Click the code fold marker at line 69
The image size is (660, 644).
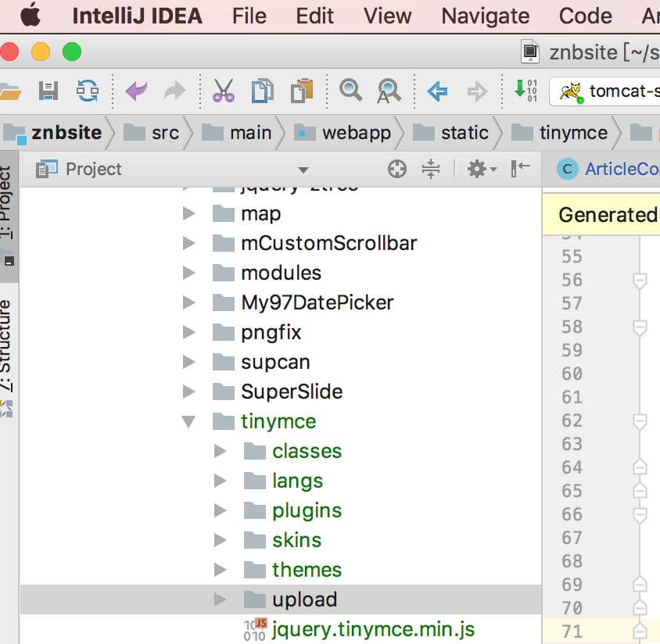point(640,585)
